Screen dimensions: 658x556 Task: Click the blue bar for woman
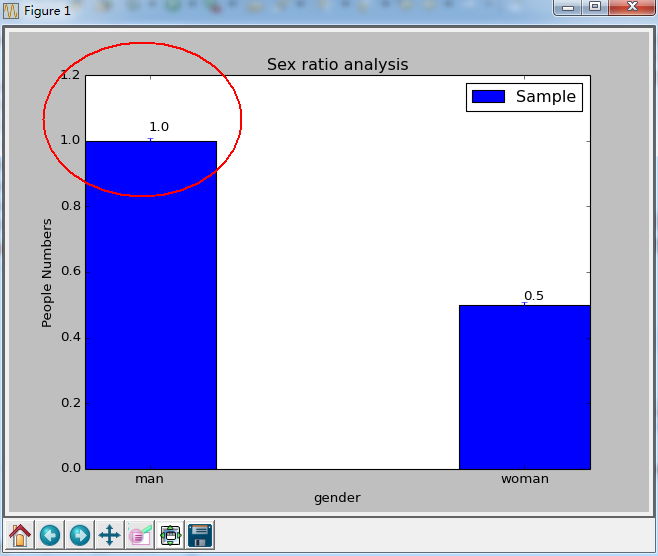525,387
